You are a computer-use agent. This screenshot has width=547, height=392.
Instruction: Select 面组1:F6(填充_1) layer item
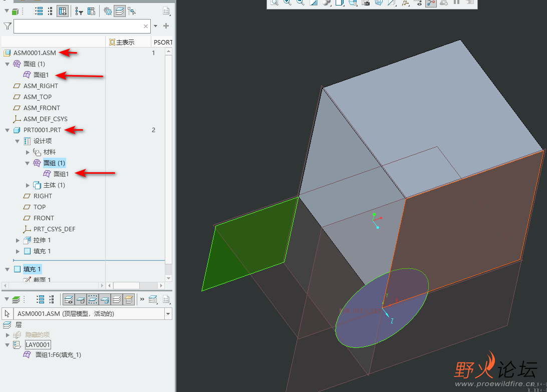(58, 355)
